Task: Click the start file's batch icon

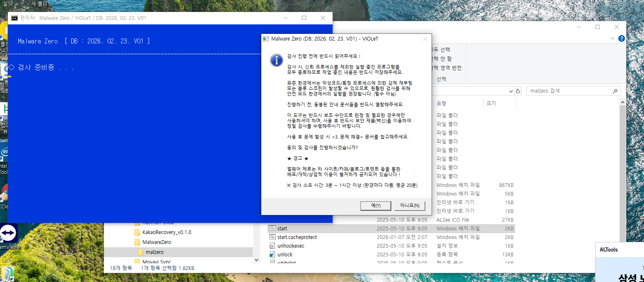Action: coord(272,228)
